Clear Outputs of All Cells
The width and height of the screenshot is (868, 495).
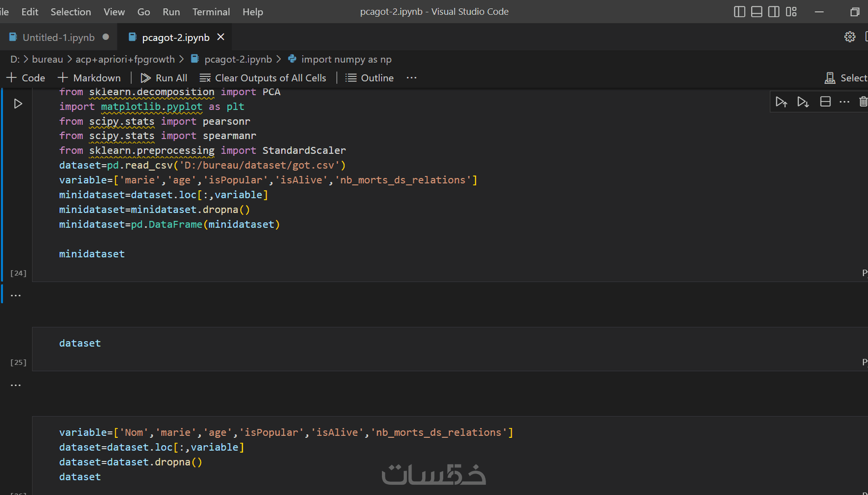[x=263, y=78]
